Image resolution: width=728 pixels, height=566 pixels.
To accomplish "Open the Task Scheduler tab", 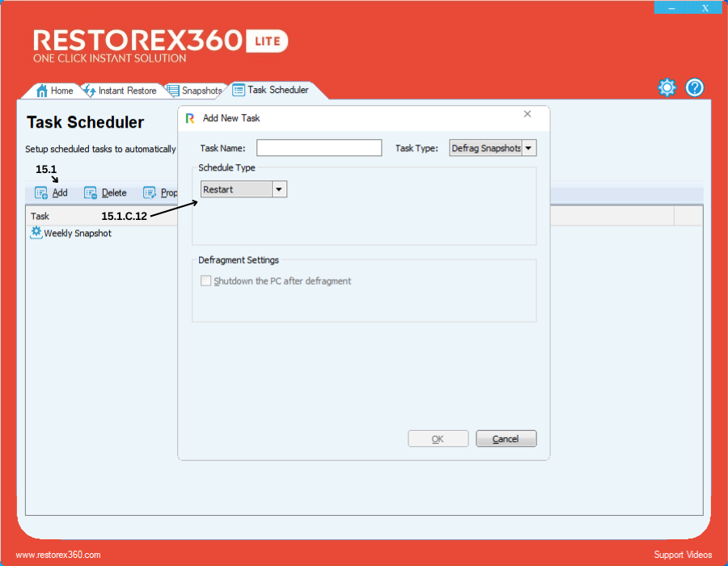I will tap(273, 90).
